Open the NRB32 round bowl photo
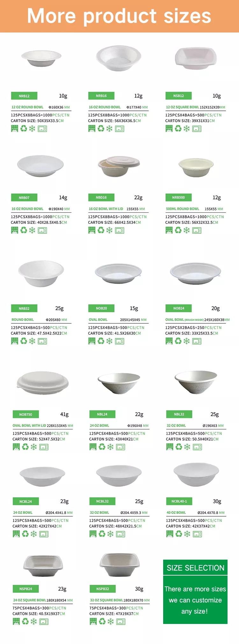The image size is (239, 644). (x=41, y=273)
